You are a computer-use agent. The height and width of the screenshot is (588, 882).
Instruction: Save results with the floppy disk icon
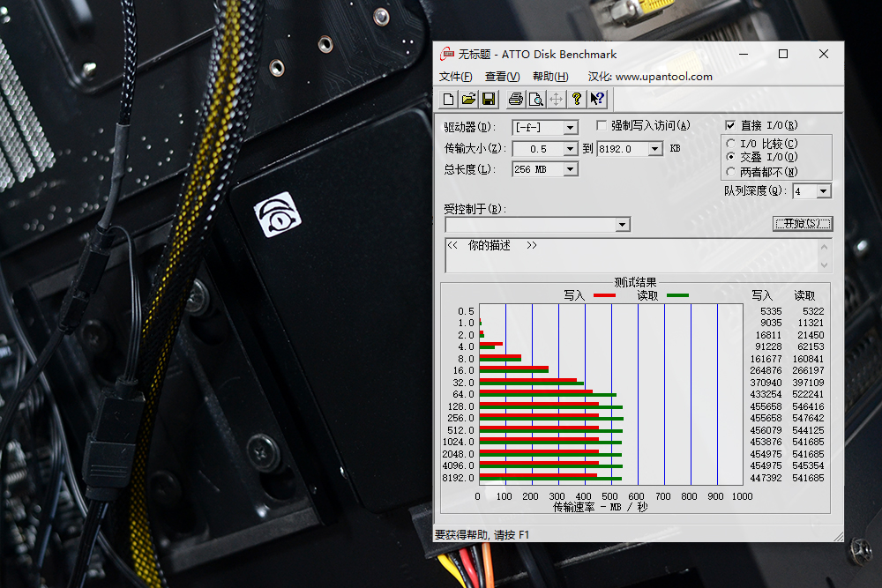pyautogui.click(x=489, y=100)
